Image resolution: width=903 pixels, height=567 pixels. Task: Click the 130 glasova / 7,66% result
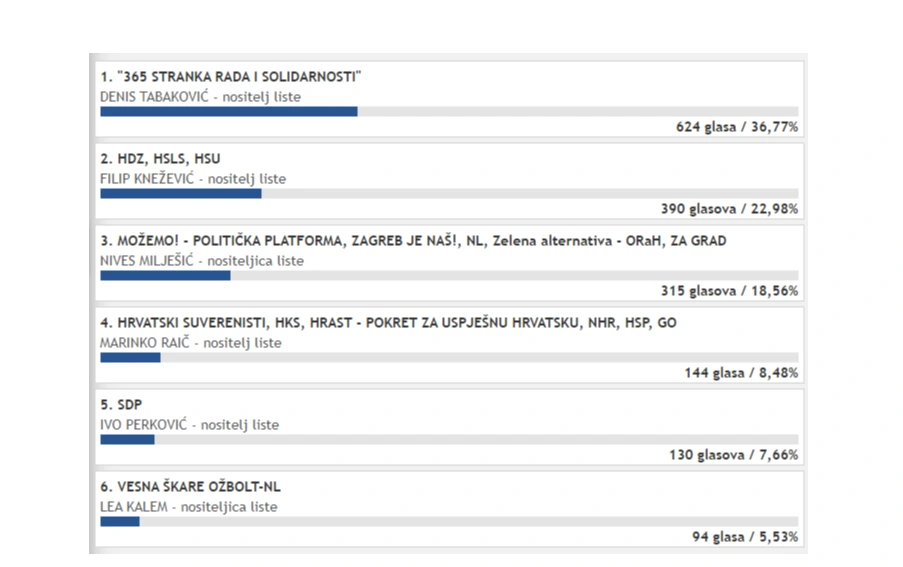click(x=734, y=455)
